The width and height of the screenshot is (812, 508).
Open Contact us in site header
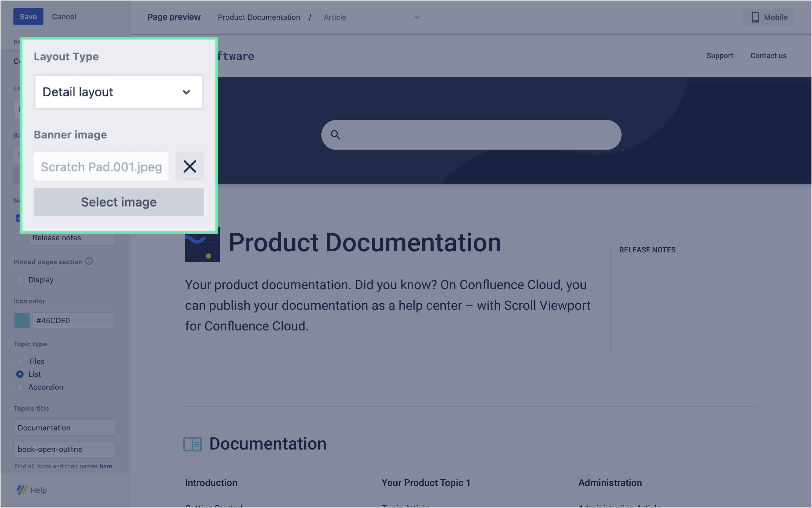(768, 56)
